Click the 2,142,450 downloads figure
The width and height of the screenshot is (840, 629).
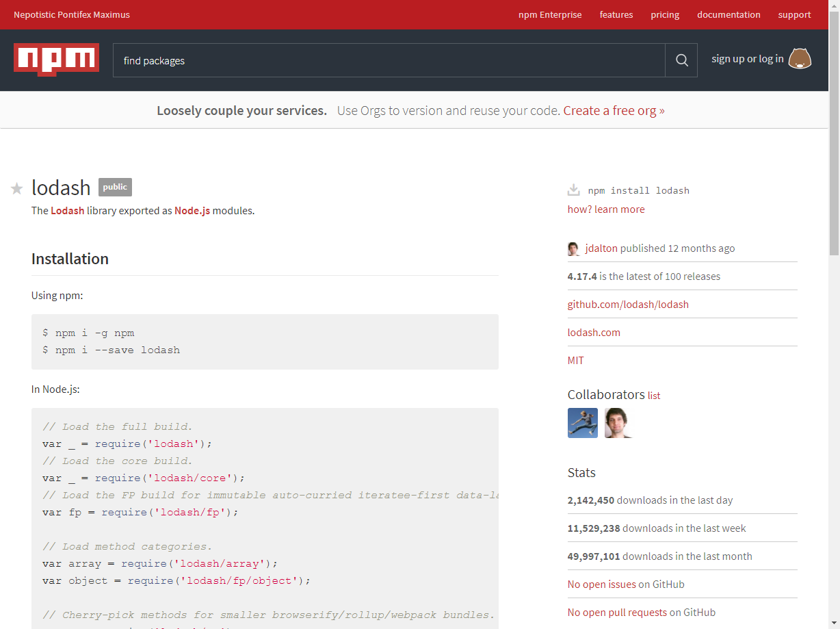click(x=591, y=500)
